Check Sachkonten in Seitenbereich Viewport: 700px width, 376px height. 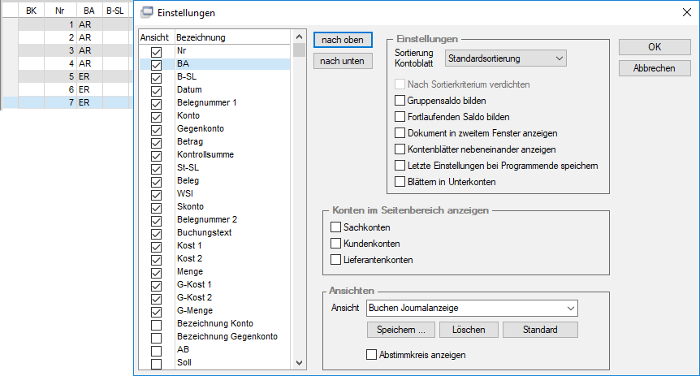pyautogui.click(x=336, y=227)
